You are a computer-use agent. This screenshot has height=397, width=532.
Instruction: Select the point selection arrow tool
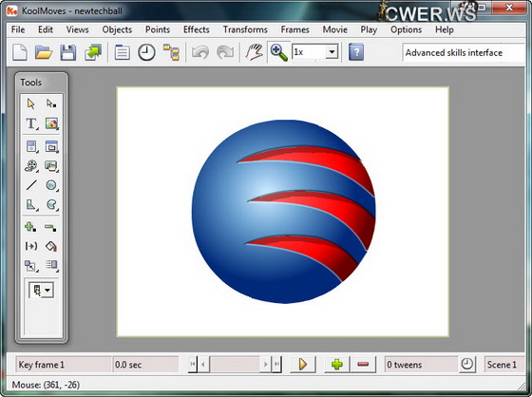(x=51, y=104)
